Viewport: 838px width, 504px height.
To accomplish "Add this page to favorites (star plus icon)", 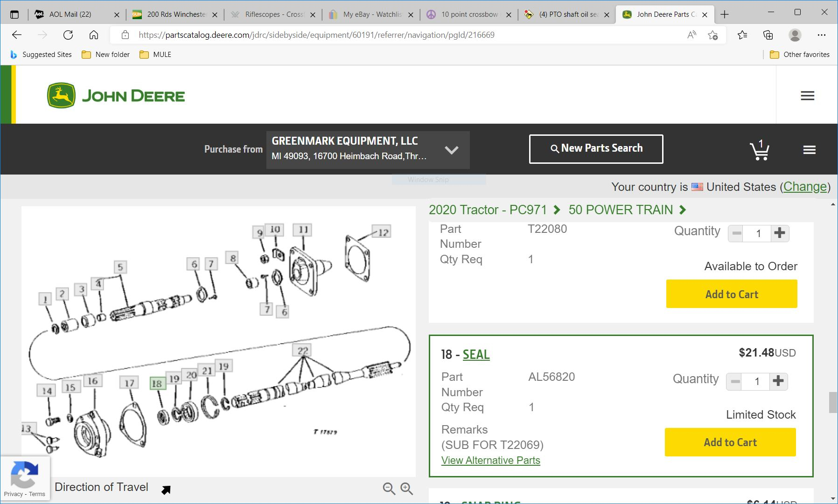I will 712,35.
